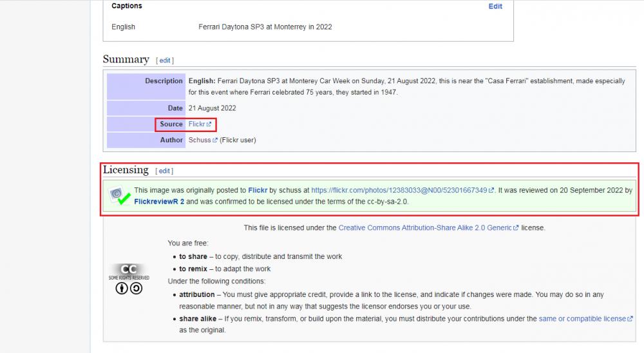Click the bold Flickr link in licensing notice
644x353 pixels.
pyautogui.click(x=258, y=190)
